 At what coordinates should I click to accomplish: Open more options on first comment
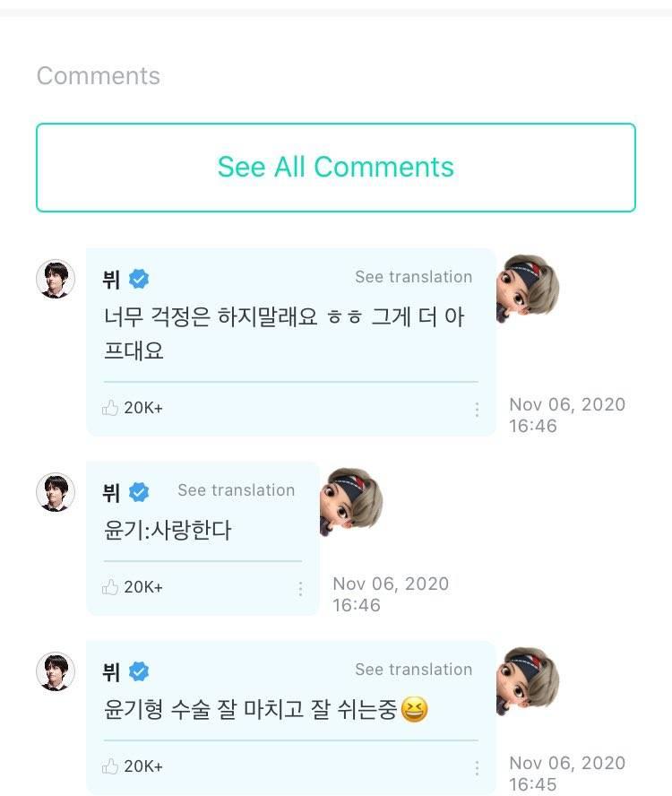click(477, 409)
